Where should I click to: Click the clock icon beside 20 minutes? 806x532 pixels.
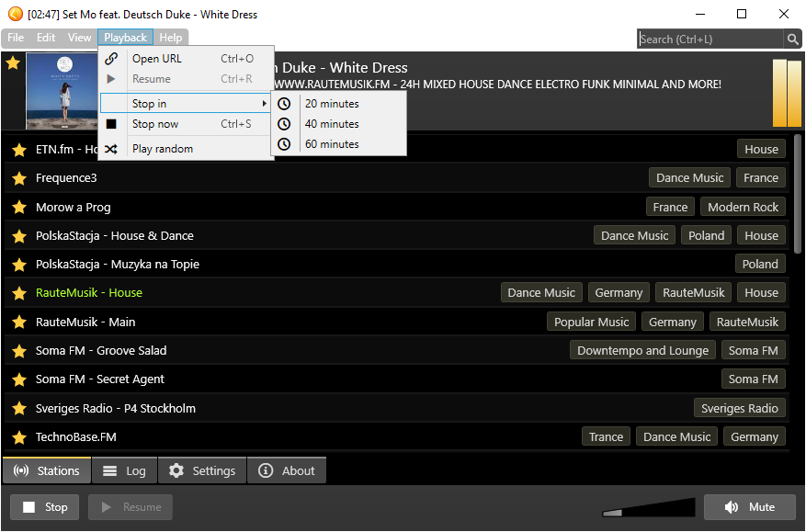point(284,104)
